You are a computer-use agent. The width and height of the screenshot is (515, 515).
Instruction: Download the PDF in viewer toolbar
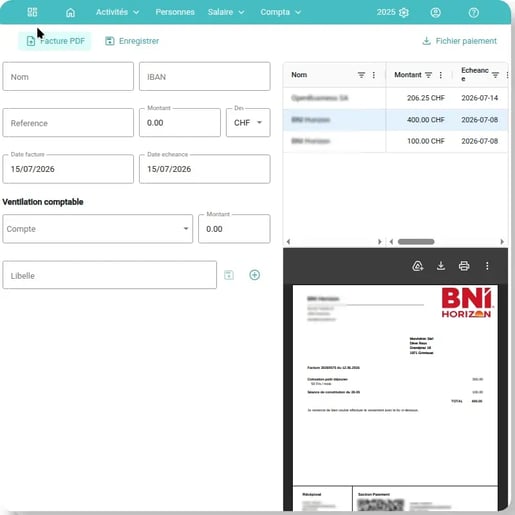pos(441,266)
